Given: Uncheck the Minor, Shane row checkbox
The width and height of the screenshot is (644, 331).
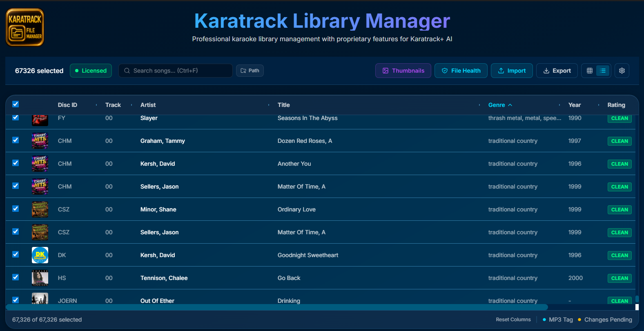Looking at the screenshot, I should click(16, 209).
